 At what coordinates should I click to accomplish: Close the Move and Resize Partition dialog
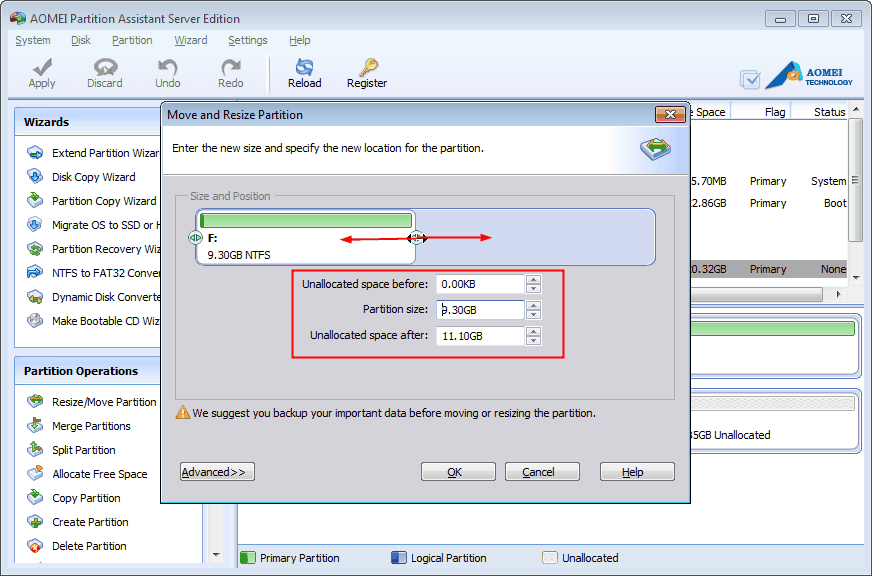click(670, 114)
